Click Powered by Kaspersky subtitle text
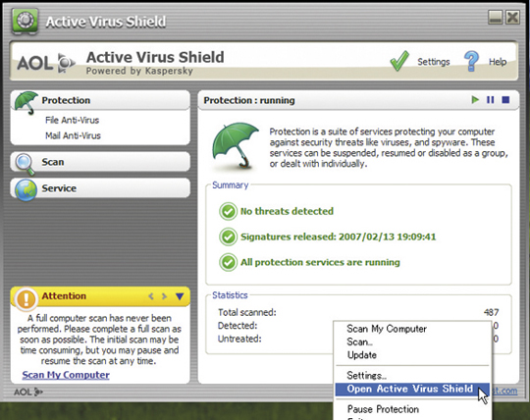Screen dimensions: 530x420 [139, 71]
